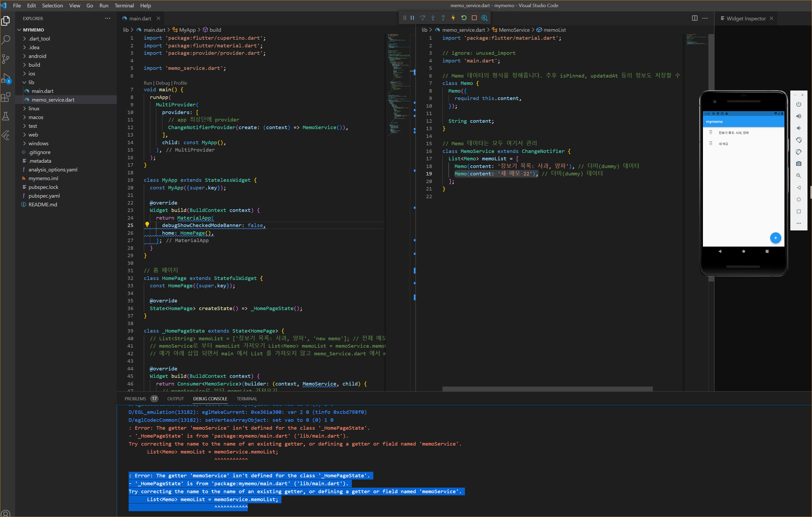812x517 pixels.
Task: Open Run and Debug view
Action: 6,78
